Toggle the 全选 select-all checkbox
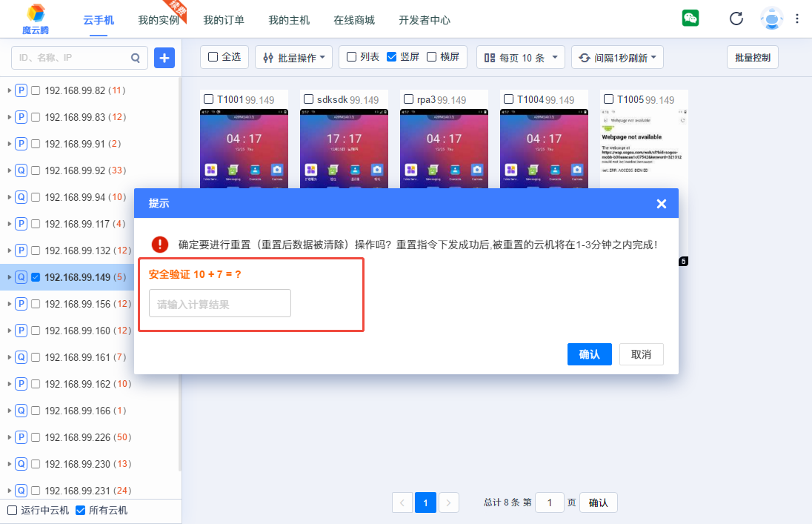 coord(213,57)
